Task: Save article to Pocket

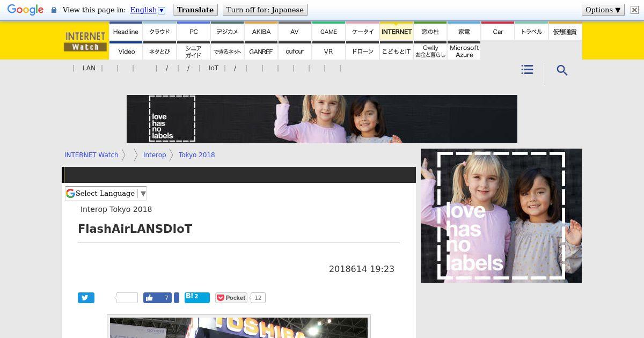Action: coord(231,298)
